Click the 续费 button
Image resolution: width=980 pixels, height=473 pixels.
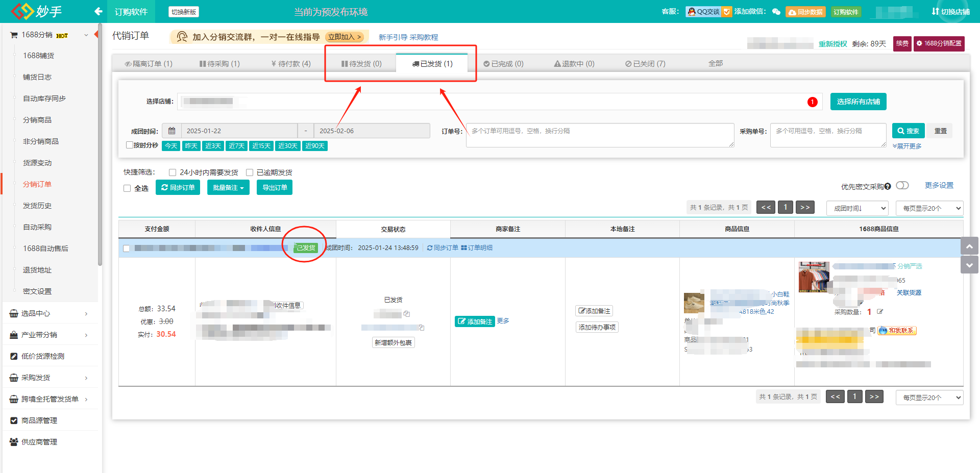click(902, 43)
